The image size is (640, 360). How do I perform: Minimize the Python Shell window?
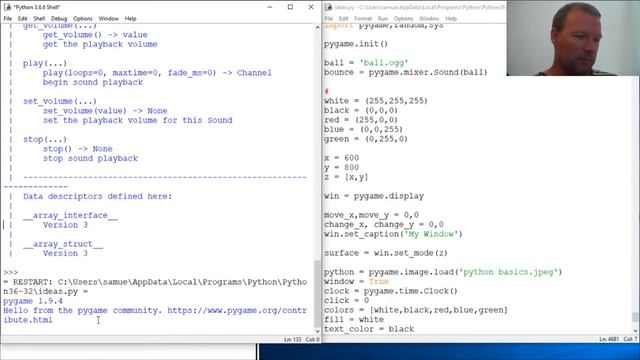[x=269, y=7]
